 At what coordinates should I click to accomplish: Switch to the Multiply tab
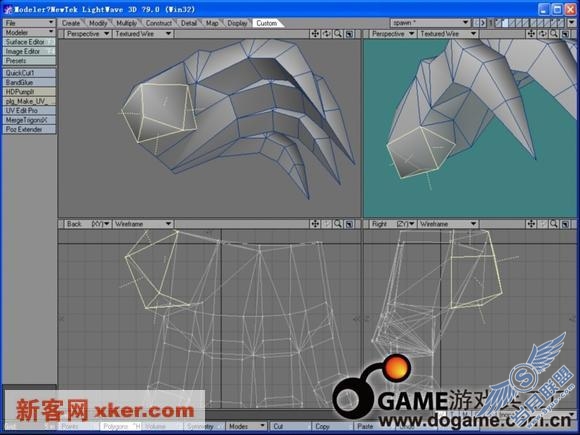pyautogui.click(x=127, y=23)
